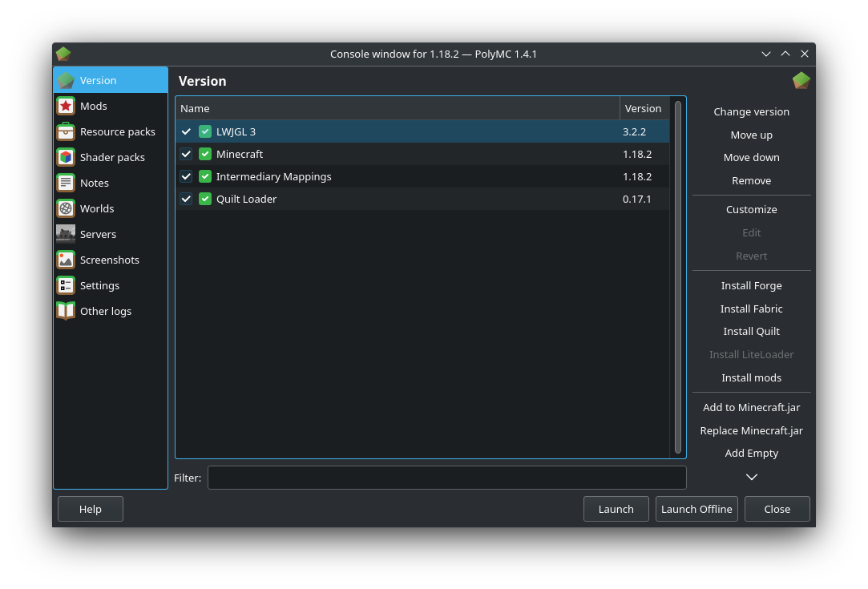The image size is (868, 589).
Task: Sort by the Version column header
Action: [x=644, y=108]
